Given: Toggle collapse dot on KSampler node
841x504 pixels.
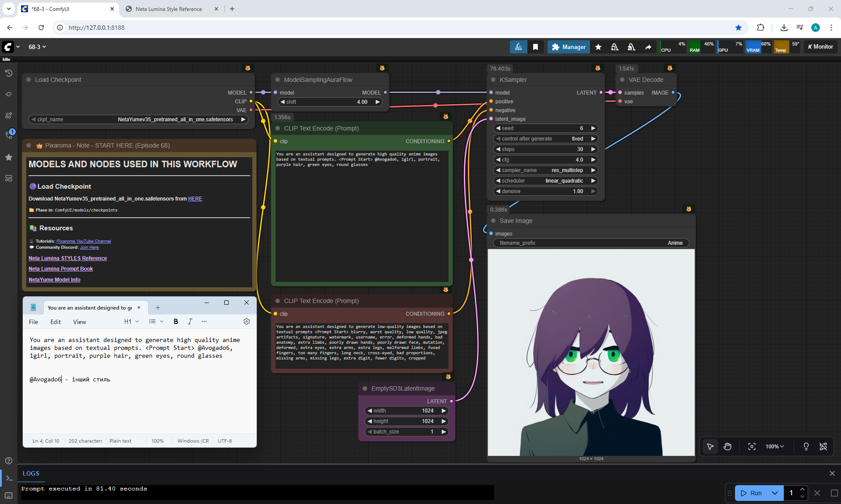Looking at the screenshot, I should coord(493,80).
